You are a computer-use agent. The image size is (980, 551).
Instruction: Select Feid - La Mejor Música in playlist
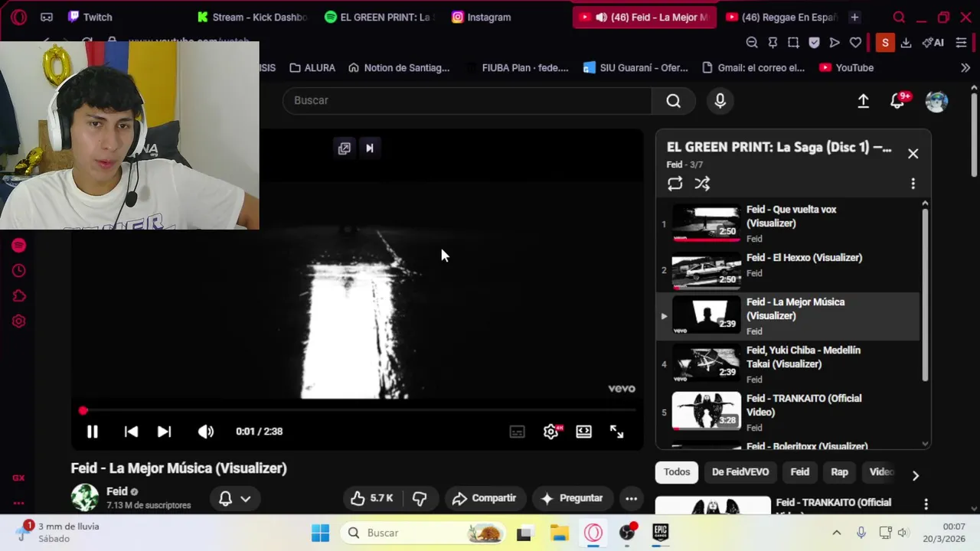pos(789,316)
